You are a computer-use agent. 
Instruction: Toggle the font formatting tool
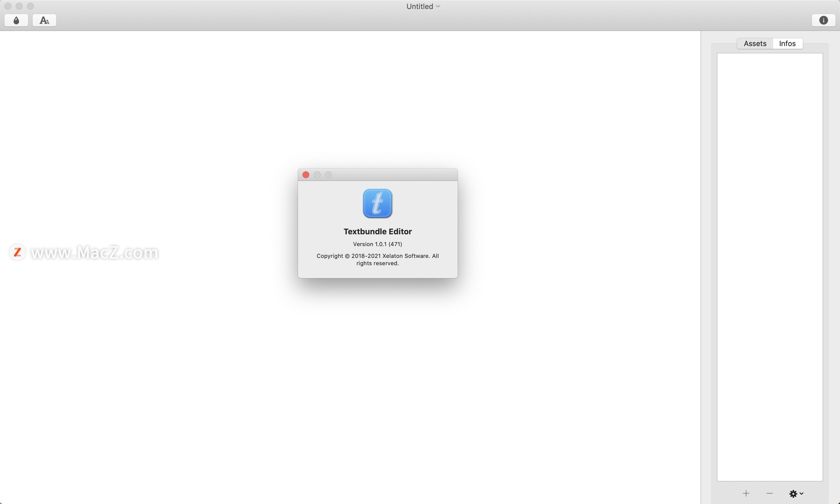pos(44,20)
